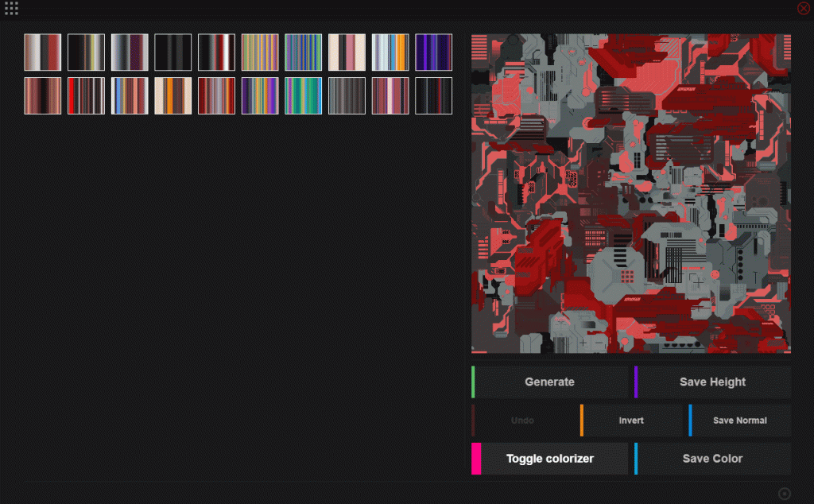This screenshot has width=814, height=504.
Task: Select the cream swatch with orange stripe
Action: (x=173, y=96)
